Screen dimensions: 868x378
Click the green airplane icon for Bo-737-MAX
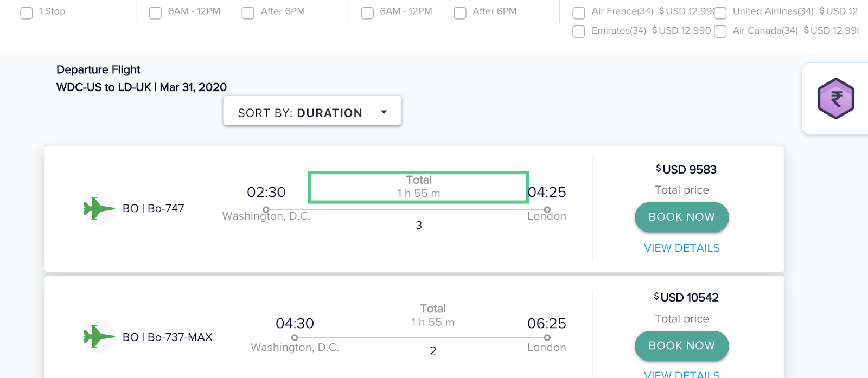point(99,337)
